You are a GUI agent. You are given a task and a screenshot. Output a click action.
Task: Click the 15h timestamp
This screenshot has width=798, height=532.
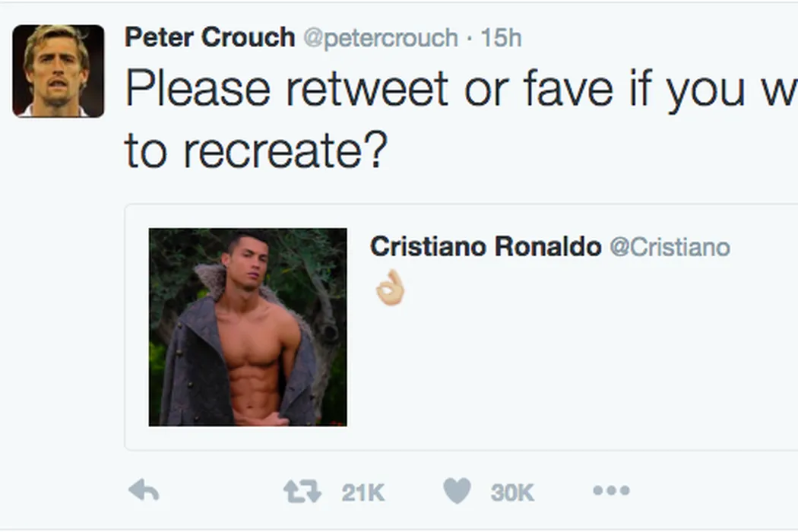click(501, 38)
